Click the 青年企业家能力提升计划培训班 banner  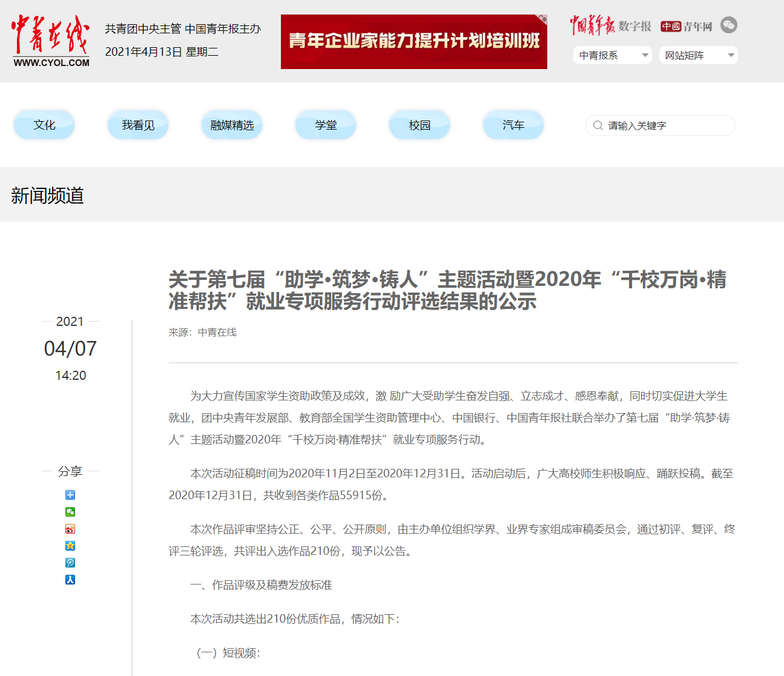point(413,42)
